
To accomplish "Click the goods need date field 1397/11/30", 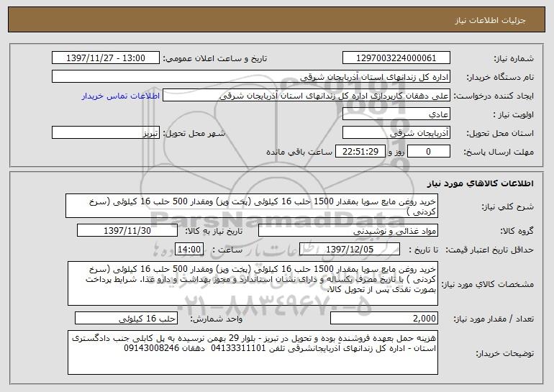I will 127,231.
